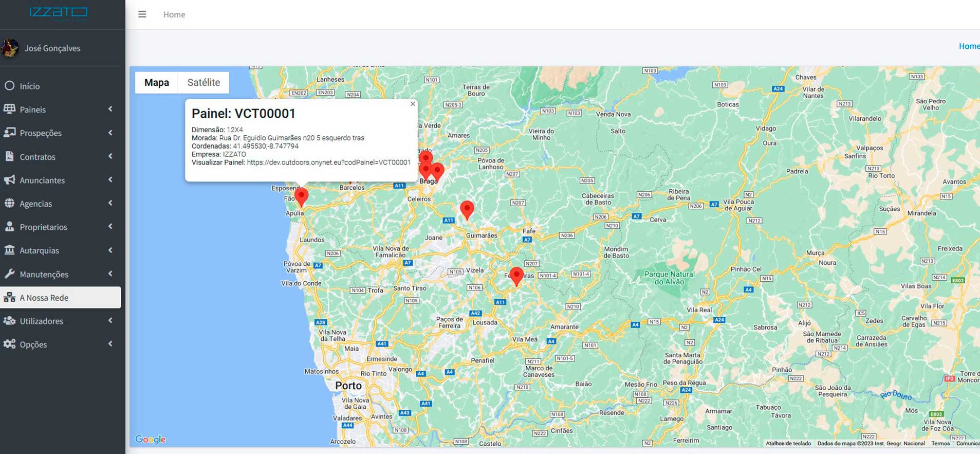Viewport: 980px width, 454px height.
Task: Click the hamburger menu toggle icon
Action: tap(142, 14)
